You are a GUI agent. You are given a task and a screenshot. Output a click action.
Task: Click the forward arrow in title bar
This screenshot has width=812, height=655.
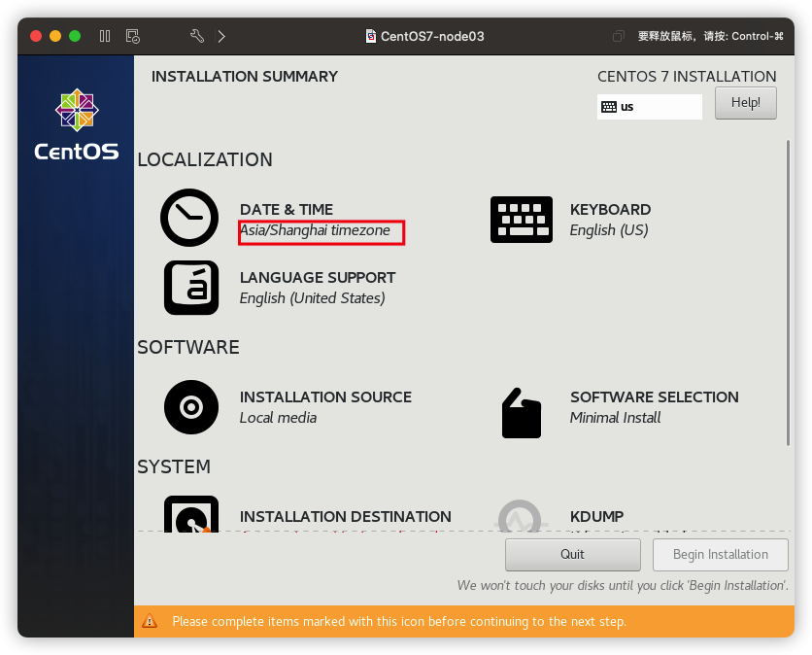221,36
